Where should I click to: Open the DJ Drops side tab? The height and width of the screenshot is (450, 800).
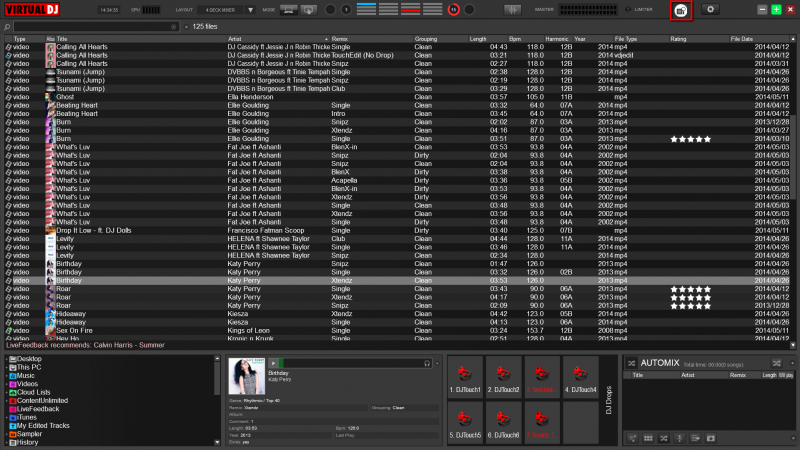click(x=608, y=400)
